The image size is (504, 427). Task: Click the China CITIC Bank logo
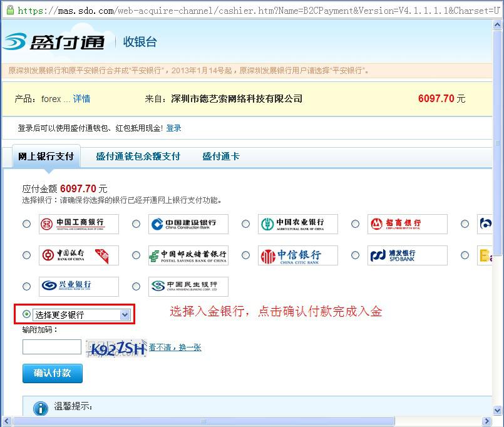pyautogui.click(x=298, y=255)
